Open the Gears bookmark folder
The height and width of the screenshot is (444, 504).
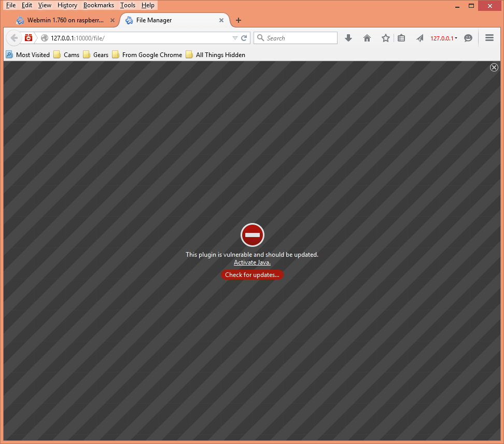96,54
